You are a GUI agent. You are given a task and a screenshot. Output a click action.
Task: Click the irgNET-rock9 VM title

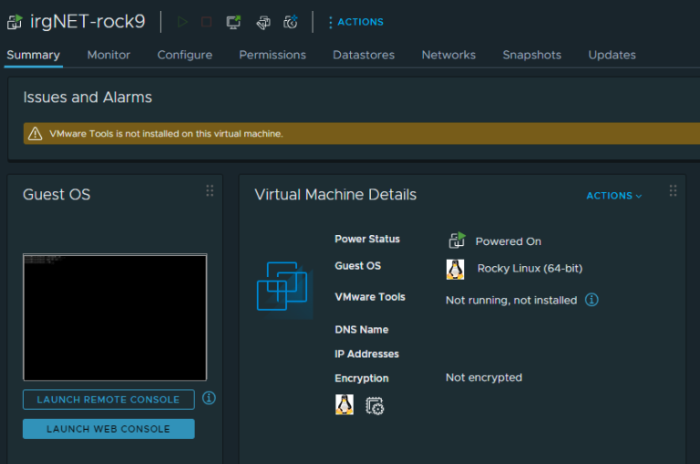(88, 21)
